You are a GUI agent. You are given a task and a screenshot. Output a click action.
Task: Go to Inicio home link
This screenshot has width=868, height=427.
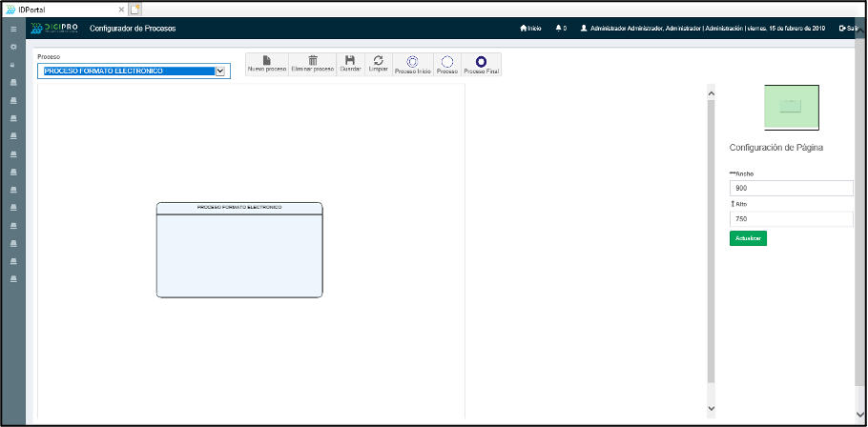[x=530, y=29]
